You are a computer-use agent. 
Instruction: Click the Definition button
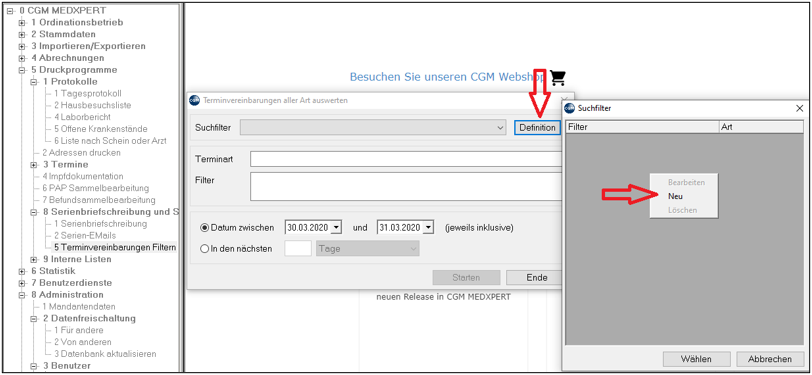coord(538,127)
